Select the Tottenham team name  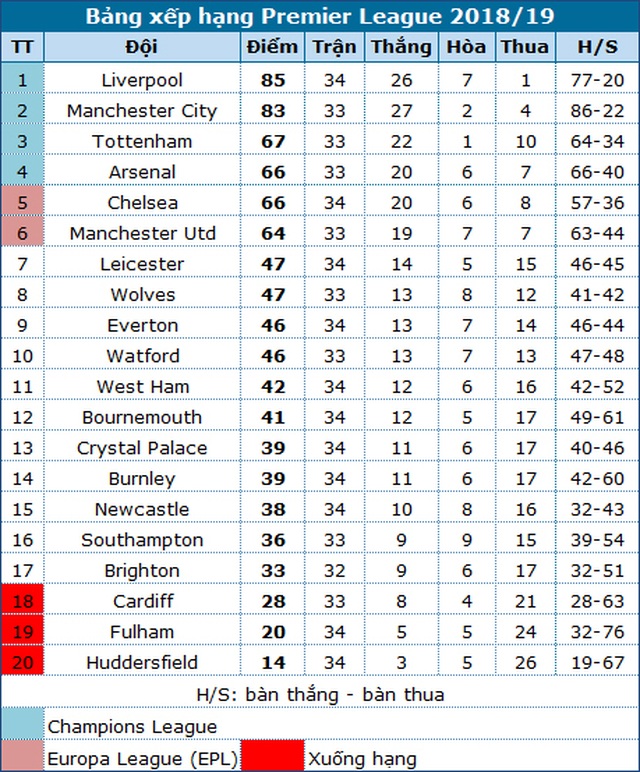pyautogui.click(x=141, y=141)
